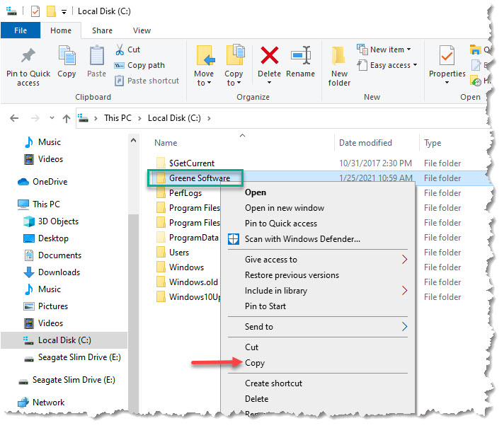
Task: Click the Up arrow navigation icon
Action: tap(67, 118)
